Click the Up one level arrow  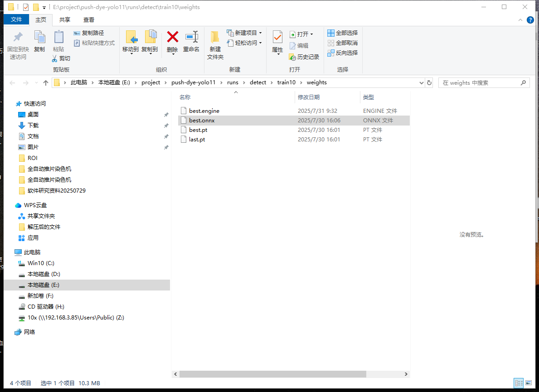pyautogui.click(x=45, y=83)
